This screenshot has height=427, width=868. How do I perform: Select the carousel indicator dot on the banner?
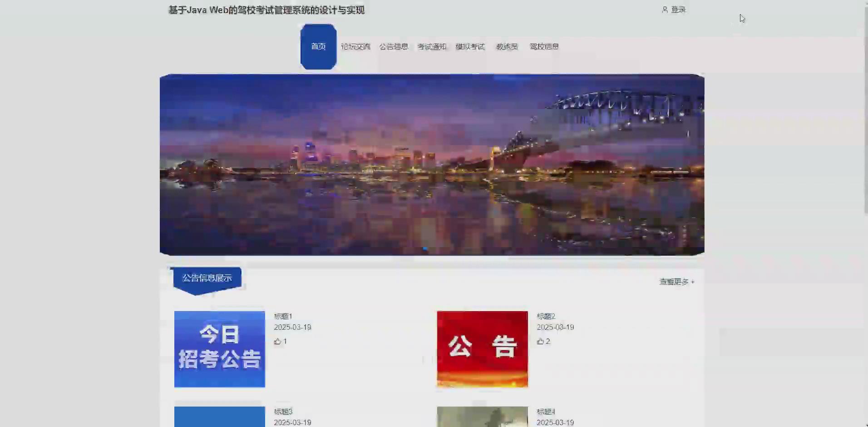426,248
